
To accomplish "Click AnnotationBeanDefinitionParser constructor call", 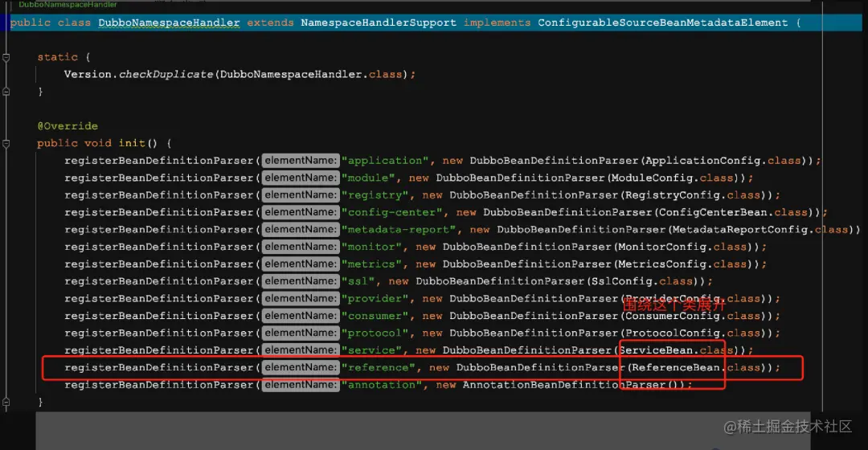I will point(563,385).
